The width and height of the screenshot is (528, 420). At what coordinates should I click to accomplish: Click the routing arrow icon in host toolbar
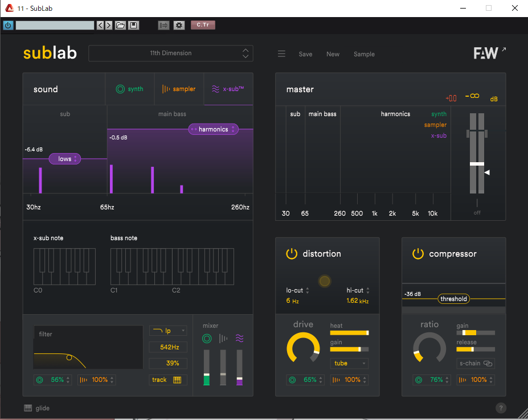(163, 25)
